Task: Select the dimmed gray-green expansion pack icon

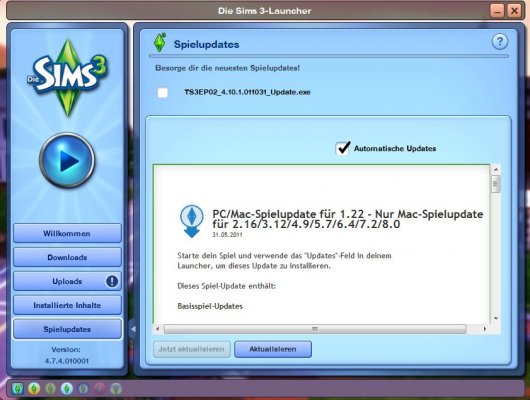Action: (x=116, y=389)
